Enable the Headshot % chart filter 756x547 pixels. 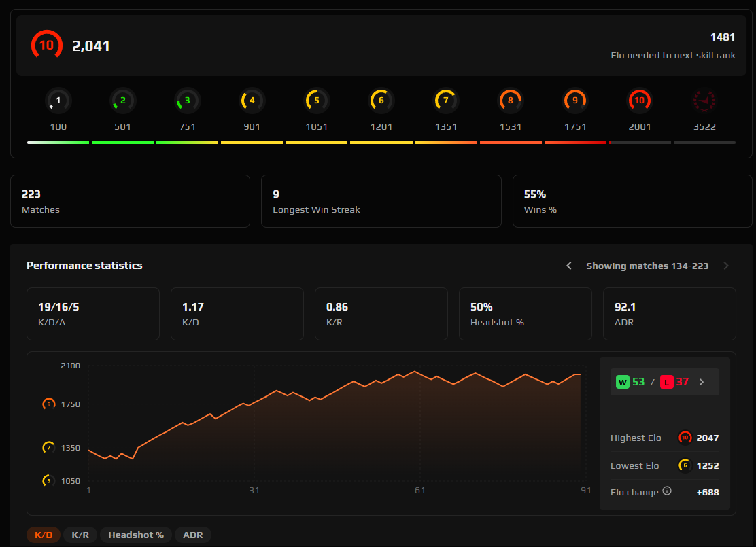(x=135, y=535)
